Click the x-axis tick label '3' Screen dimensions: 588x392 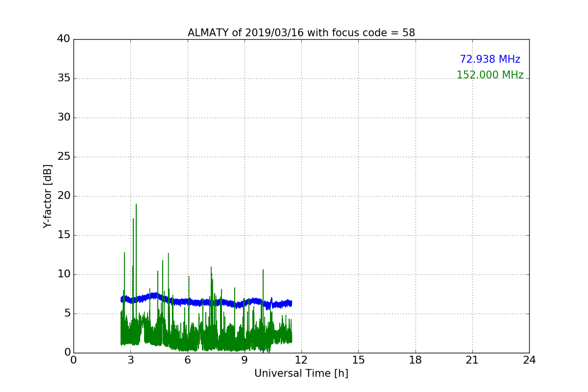(x=130, y=360)
